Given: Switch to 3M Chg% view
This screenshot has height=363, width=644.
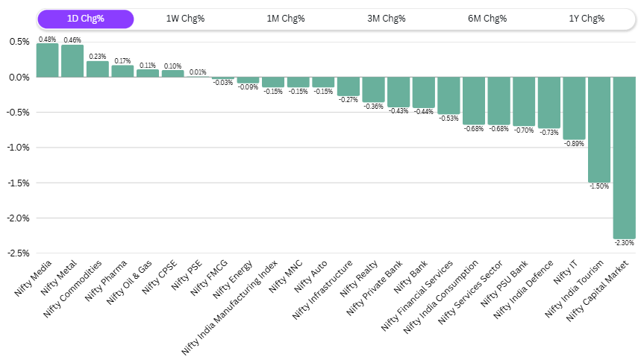Looking at the screenshot, I should [387, 19].
